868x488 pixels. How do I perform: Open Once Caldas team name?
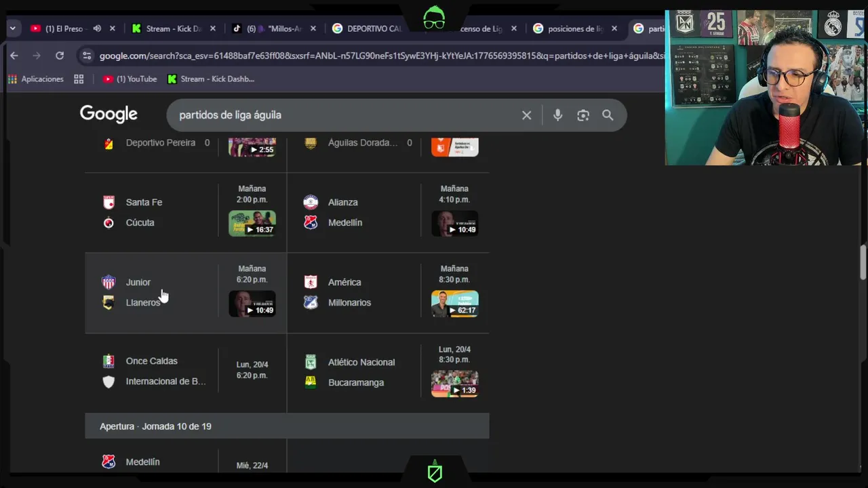(x=151, y=361)
